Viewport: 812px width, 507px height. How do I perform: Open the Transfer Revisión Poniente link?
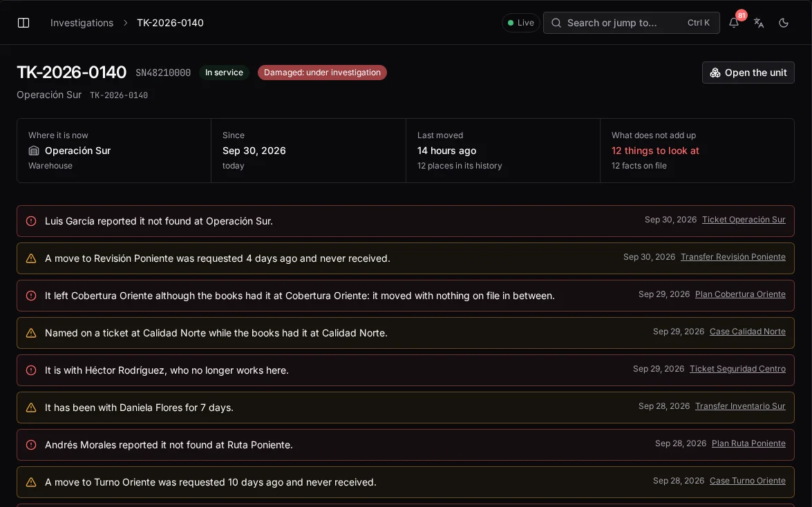tap(733, 257)
